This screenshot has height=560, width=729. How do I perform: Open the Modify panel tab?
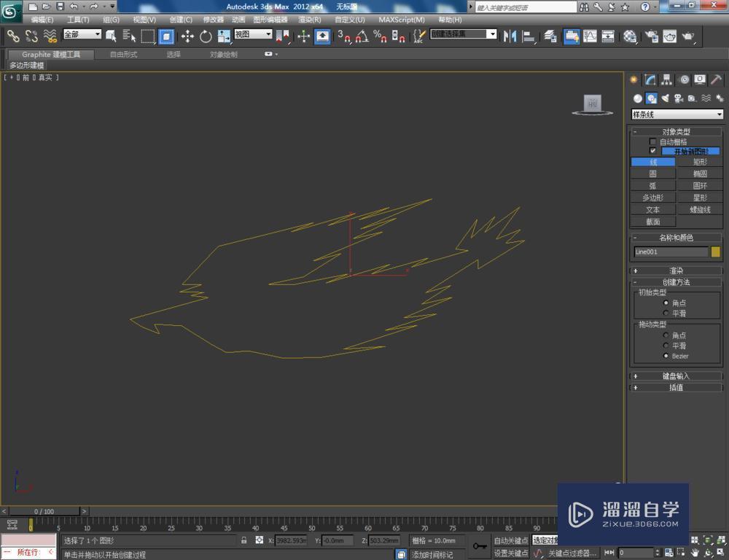pos(650,80)
